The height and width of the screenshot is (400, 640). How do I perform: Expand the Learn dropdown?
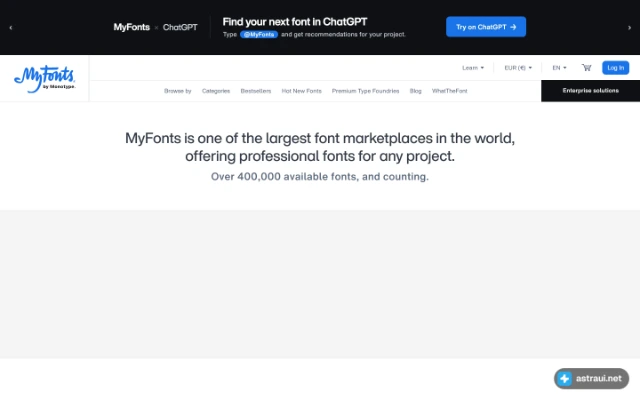(473, 68)
